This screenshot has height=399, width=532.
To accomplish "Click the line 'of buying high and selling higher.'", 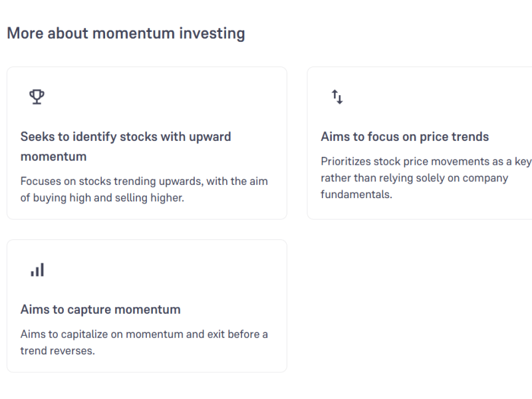I will (x=102, y=198).
